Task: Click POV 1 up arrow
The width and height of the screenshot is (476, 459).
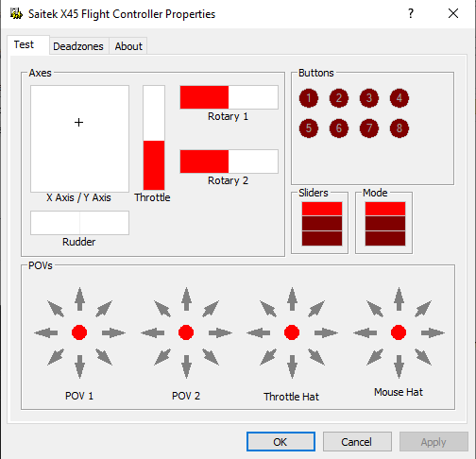Action: point(79,299)
